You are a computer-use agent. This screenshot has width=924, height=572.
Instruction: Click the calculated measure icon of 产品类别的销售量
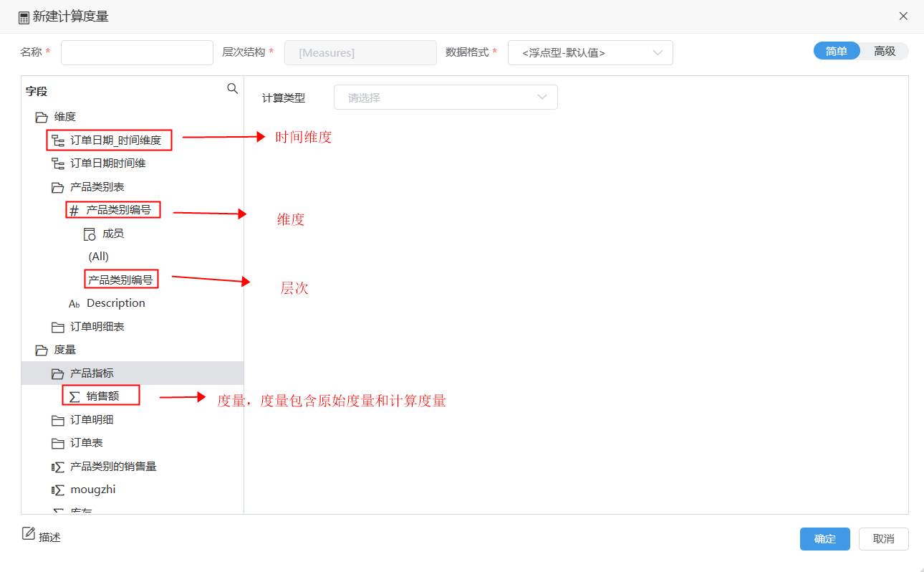pos(58,467)
